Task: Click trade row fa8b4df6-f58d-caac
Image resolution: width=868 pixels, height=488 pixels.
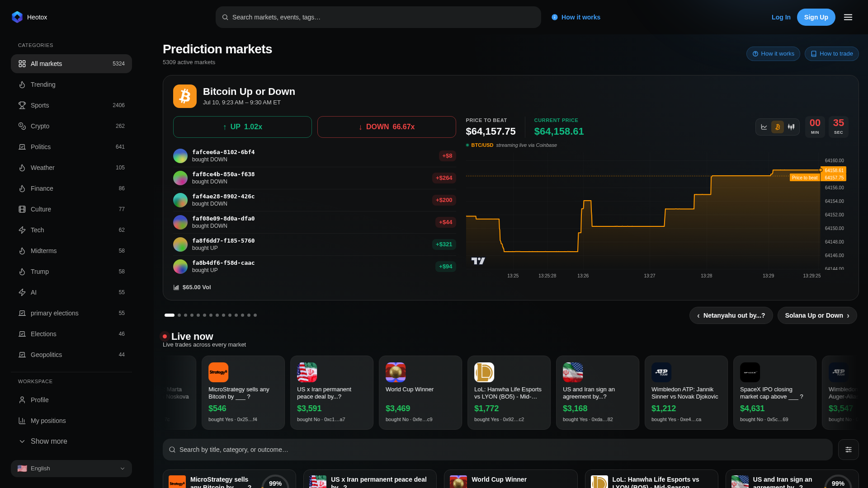Action: point(314,267)
